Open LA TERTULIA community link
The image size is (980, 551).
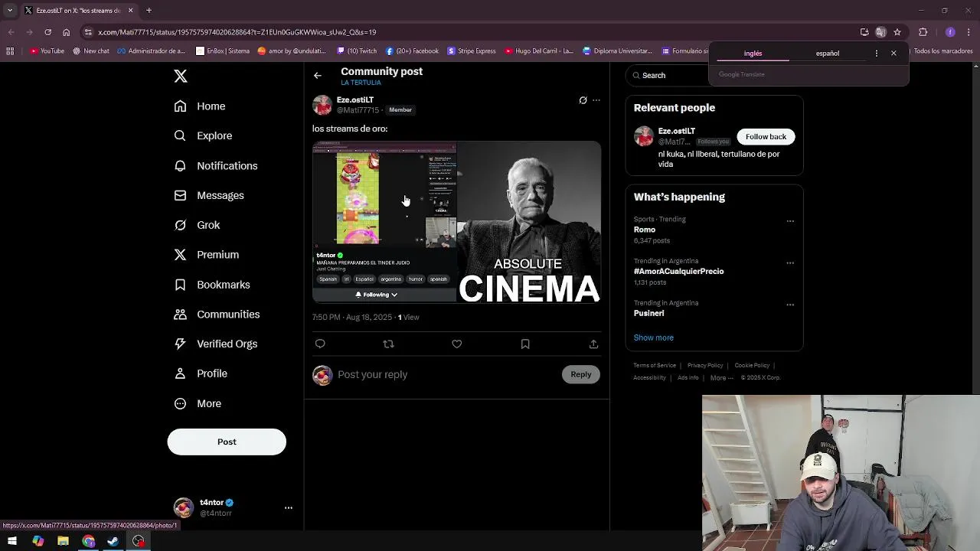tap(361, 83)
